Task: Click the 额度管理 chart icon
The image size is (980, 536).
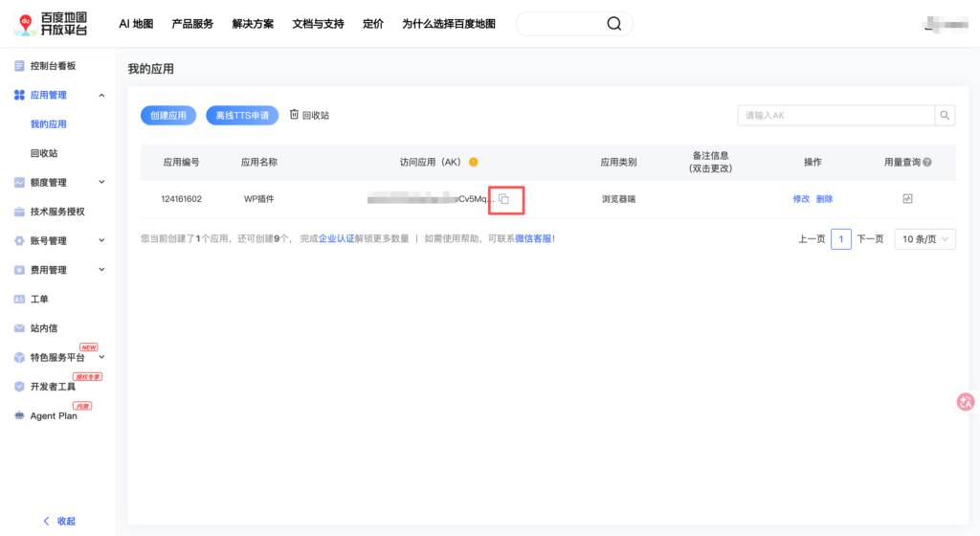Action: [19, 183]
